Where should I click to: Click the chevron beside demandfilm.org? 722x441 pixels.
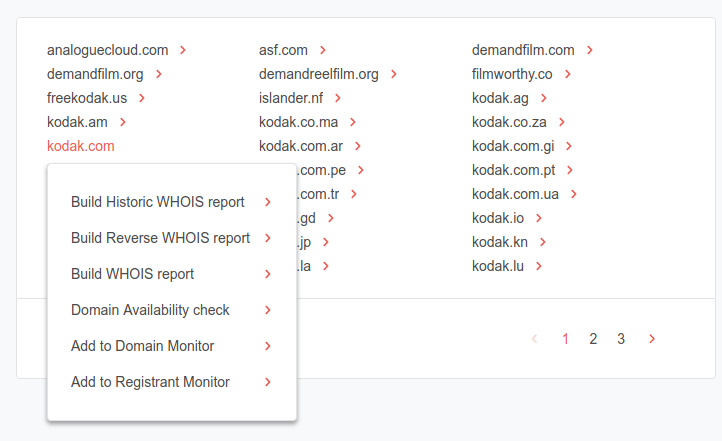pyautogui.click(x=159, y=74)
